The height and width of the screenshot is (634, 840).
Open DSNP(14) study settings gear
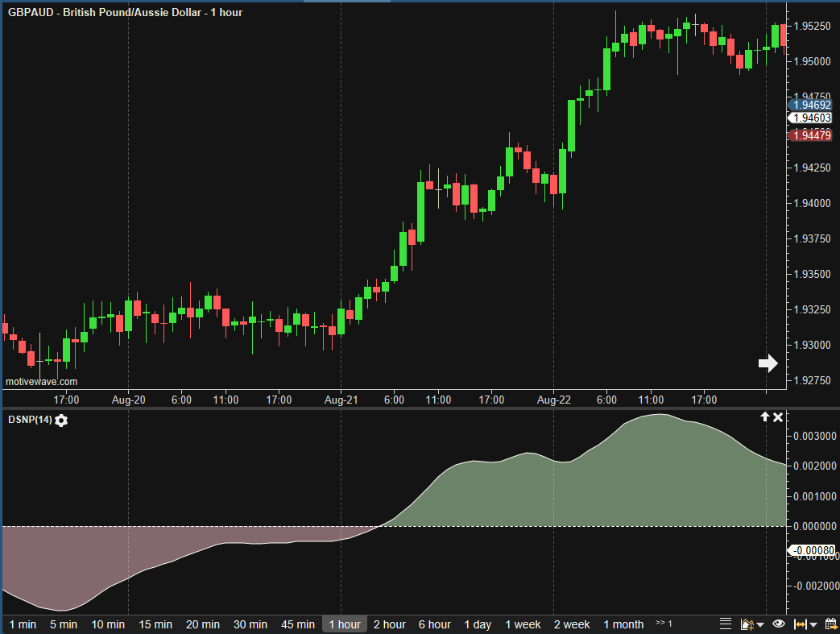point(61,420)
